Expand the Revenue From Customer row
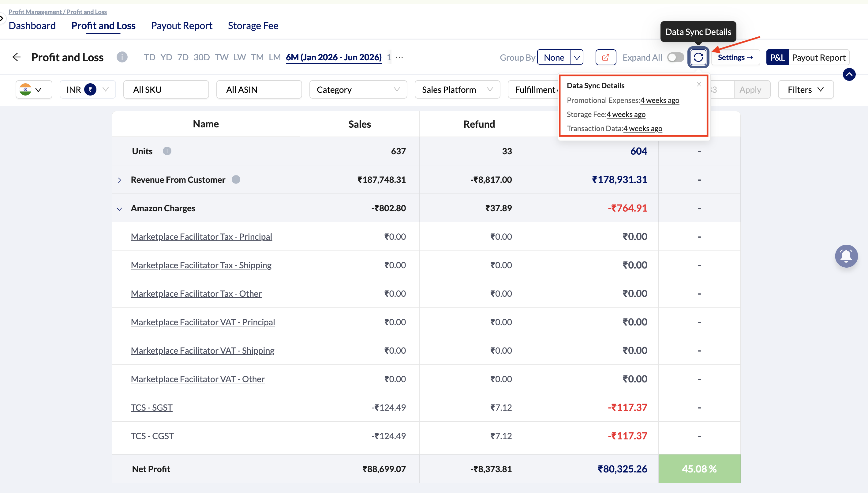This screenshot has width=868, height=493. [x=119, y=180]
